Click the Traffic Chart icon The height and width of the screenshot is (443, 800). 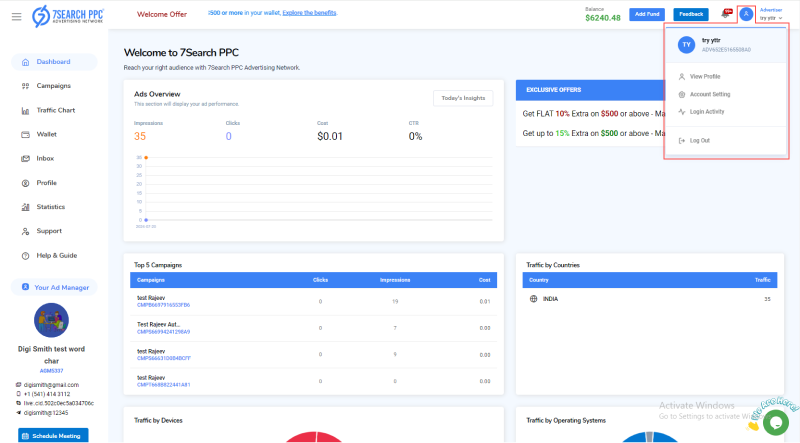click(x=26, y=110)
